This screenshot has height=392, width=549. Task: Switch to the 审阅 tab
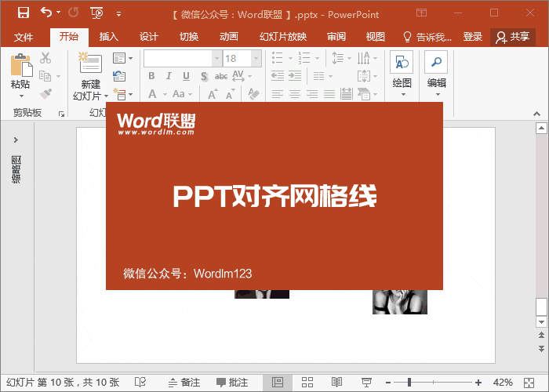pyautogui.click(x=336, y=37)
